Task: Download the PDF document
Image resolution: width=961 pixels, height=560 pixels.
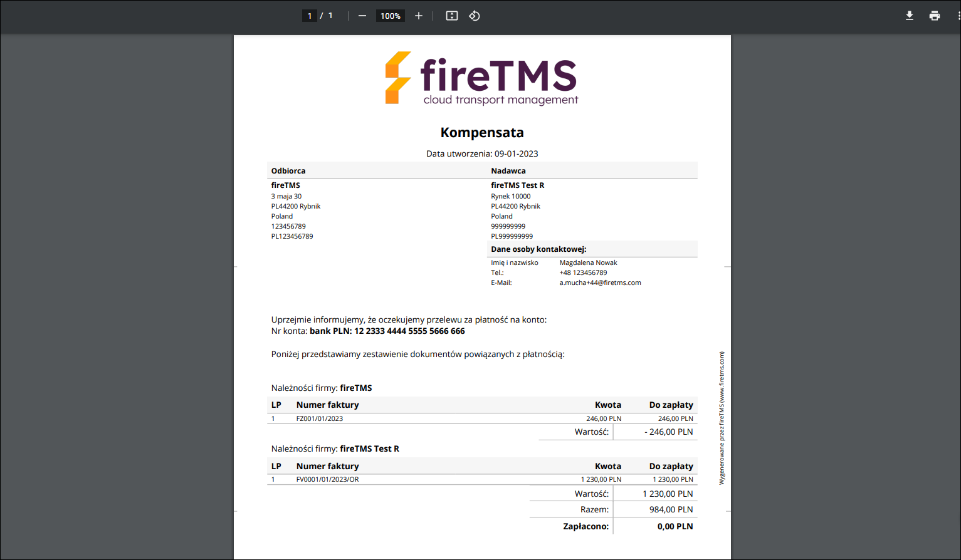Action: (910, 16)
